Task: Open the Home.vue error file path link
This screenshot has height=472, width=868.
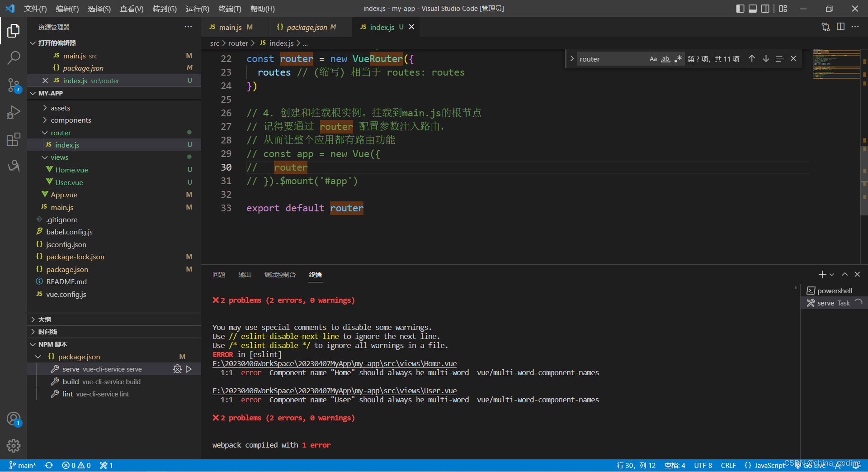Action: (x=335, y=364)
